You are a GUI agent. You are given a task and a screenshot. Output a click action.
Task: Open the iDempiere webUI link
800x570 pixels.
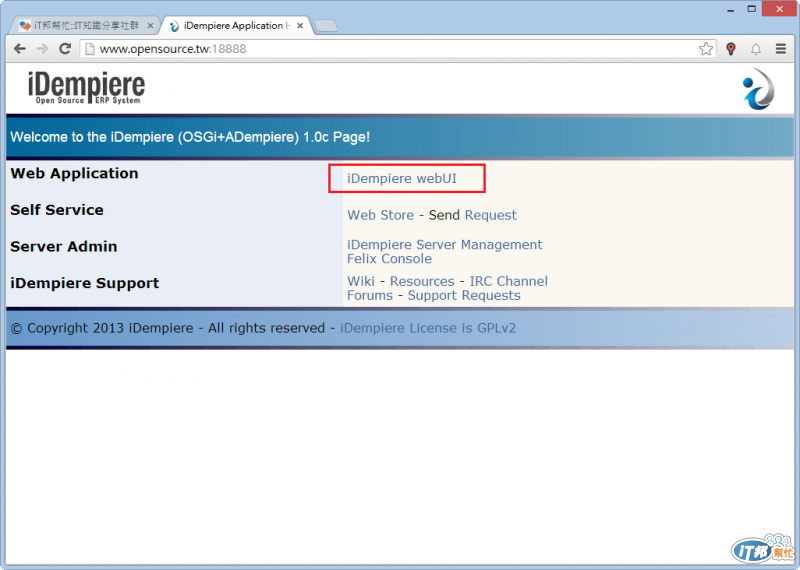[402, 179]
